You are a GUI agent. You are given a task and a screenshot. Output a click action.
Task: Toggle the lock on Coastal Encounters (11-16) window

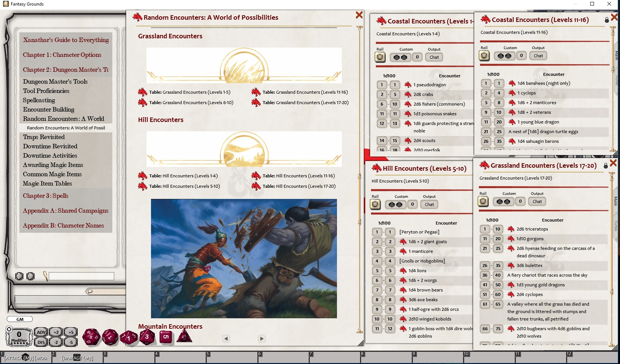(x=607, y=20)
